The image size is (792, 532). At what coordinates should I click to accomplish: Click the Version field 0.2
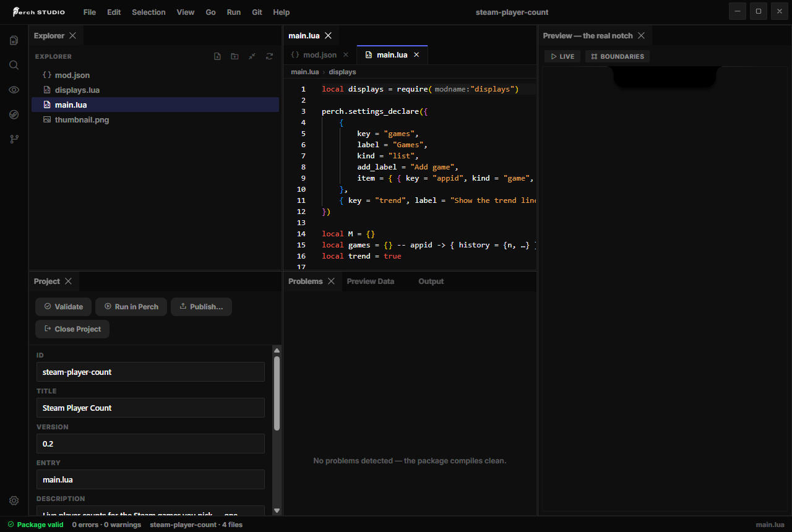(x=150, y=444)
